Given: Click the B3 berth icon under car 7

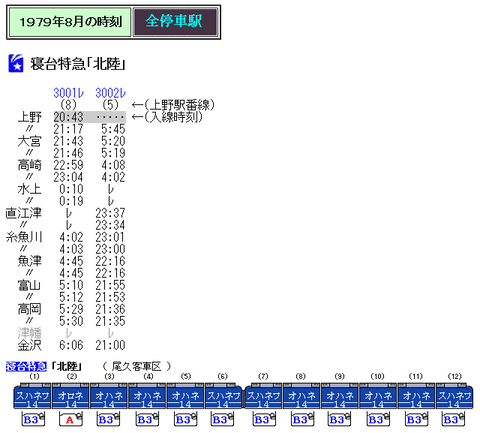Looking at the screenshot, I should [264, 419].
